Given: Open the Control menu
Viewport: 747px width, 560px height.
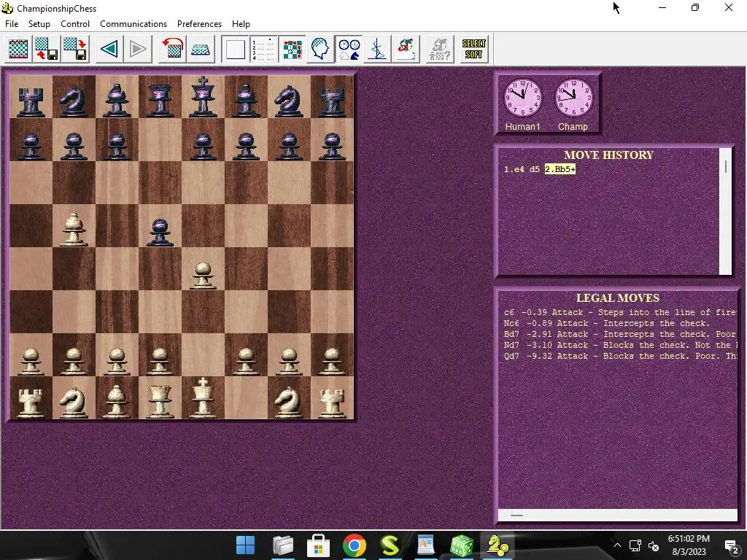Looking at the screenshot, I should 75,24.
